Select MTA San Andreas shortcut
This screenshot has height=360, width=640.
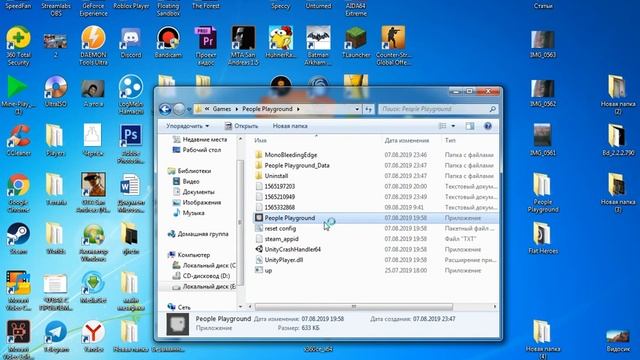pos(243,46)
